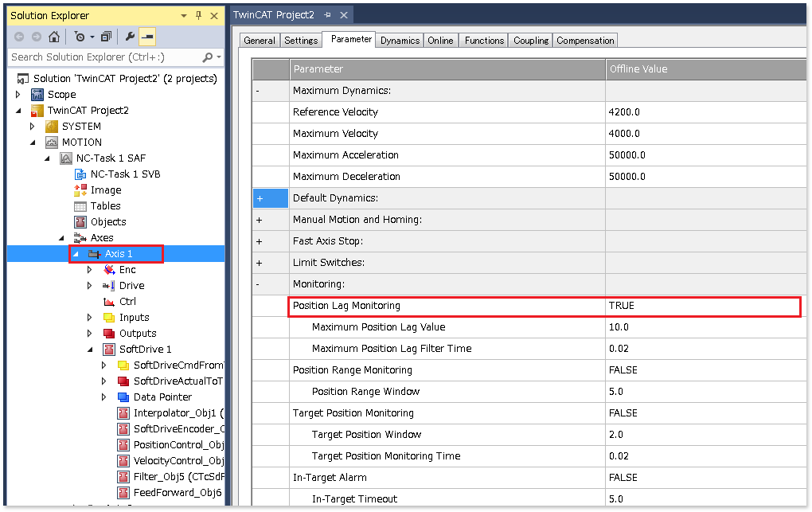
Task: Select the Scope project icon
Action: pyautogui.click(x=37, y=95)
